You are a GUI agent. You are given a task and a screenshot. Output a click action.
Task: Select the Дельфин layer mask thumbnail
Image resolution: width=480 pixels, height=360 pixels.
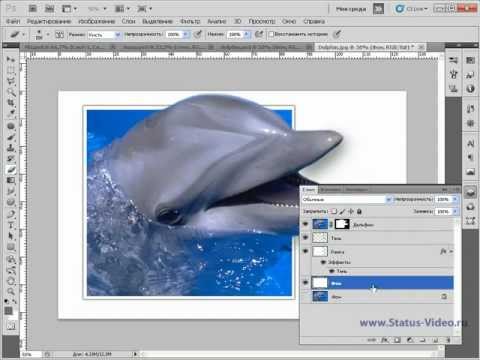[342, 224]
